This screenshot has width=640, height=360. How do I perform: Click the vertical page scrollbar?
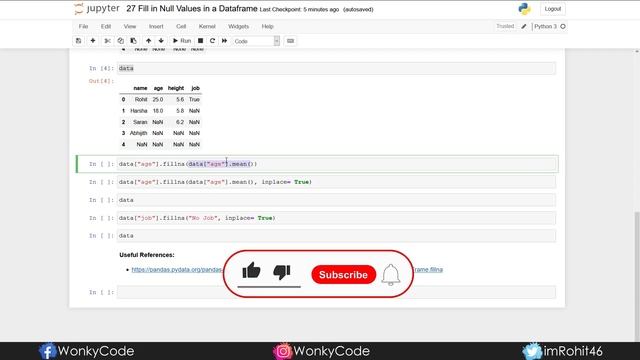[637, 276]
